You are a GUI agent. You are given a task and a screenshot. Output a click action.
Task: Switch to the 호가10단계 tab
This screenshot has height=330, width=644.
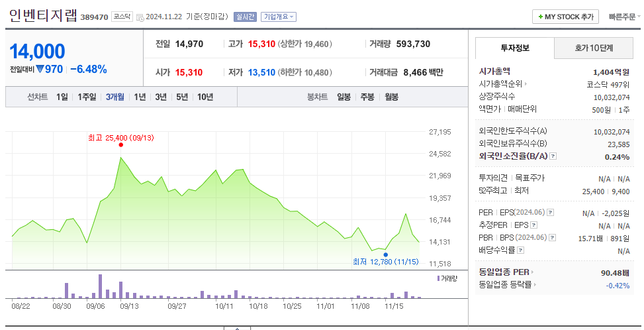pyautogui.click(x=594, y=48)
